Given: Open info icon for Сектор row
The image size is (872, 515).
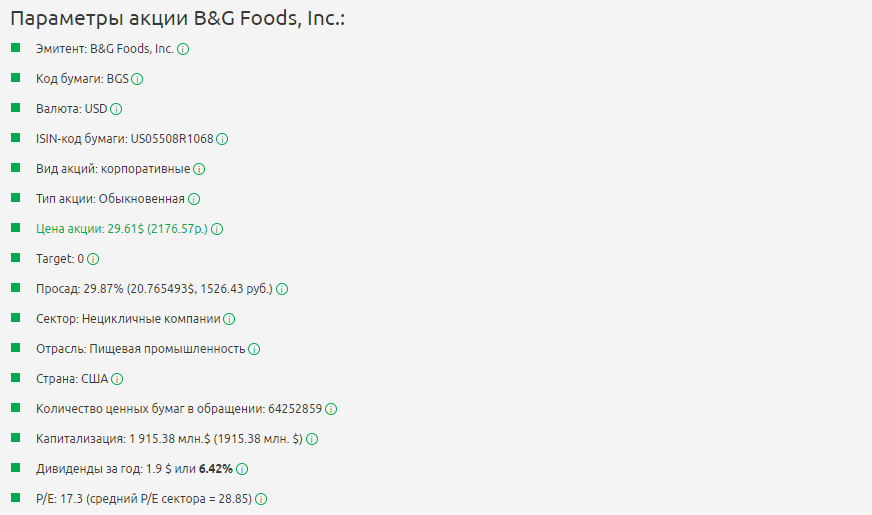Looking at the screenshot, I should coord(229,319).
